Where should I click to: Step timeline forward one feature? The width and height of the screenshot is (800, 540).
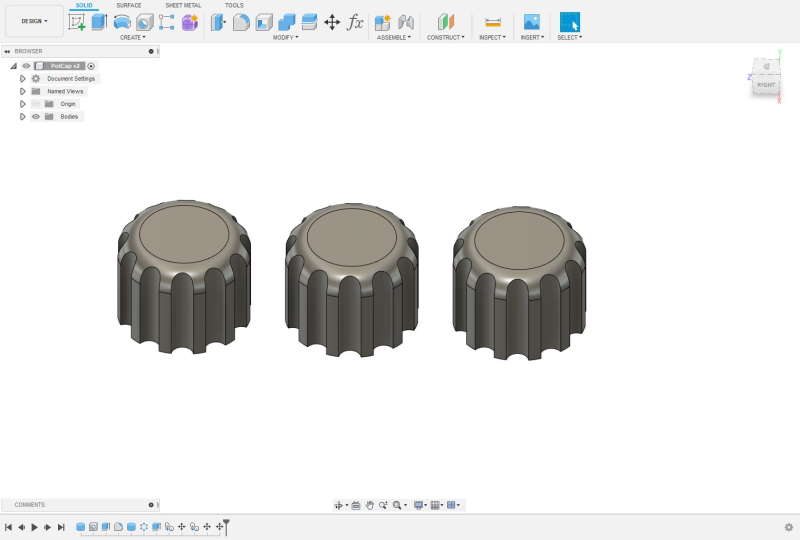(47, 527)
